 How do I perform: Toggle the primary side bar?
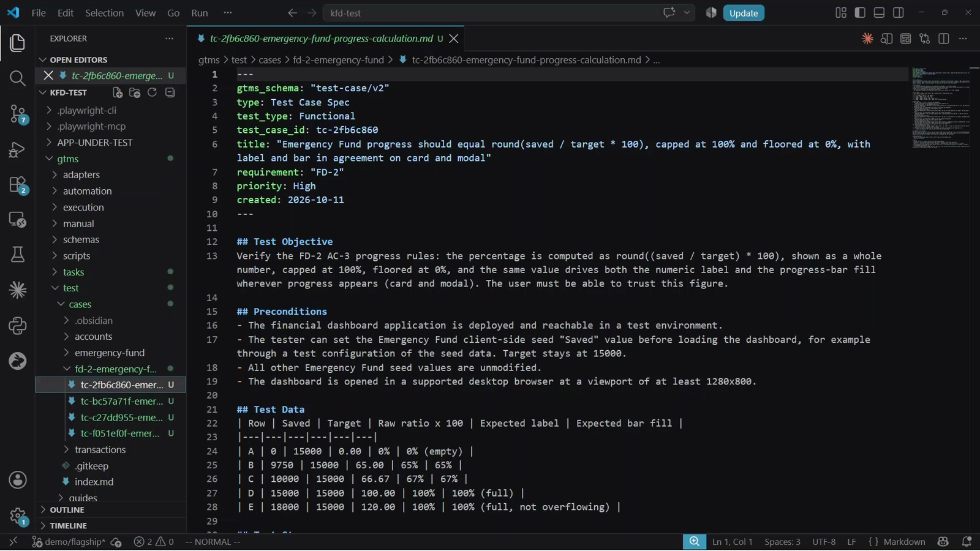[860, 13]
